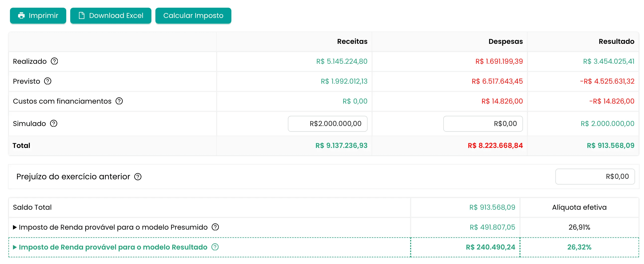Open help icon next to Realizado
This screenshot has width=644, height=264.
54,61
